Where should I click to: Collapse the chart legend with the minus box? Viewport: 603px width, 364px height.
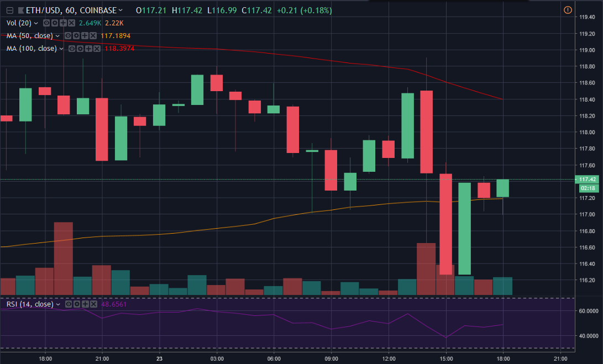10,10
